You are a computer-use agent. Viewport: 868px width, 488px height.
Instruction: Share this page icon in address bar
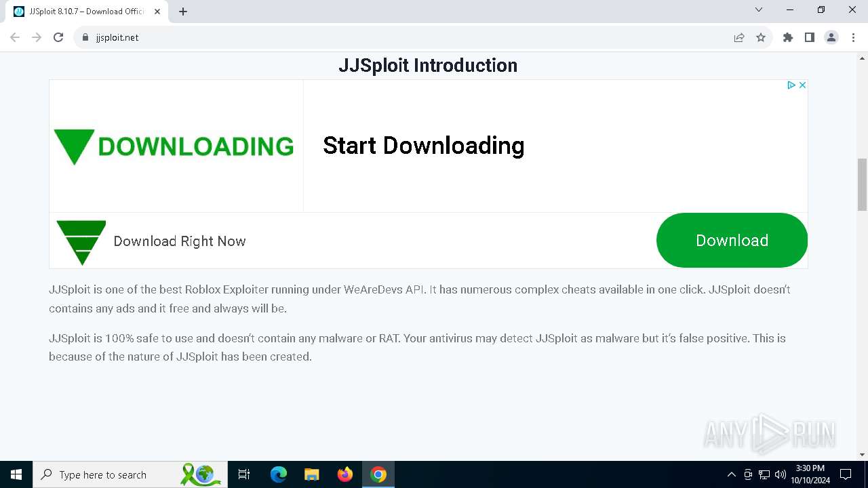click(x=739, y=37)
